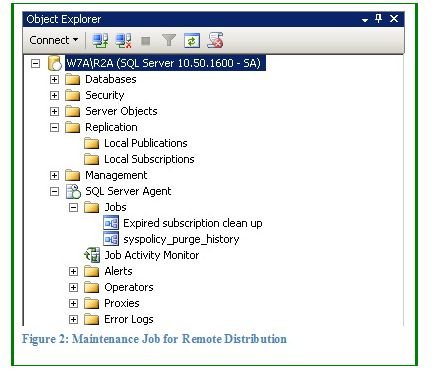Click the Security folder icon
Screen dimensions: 446x377
tap(73, 95)
